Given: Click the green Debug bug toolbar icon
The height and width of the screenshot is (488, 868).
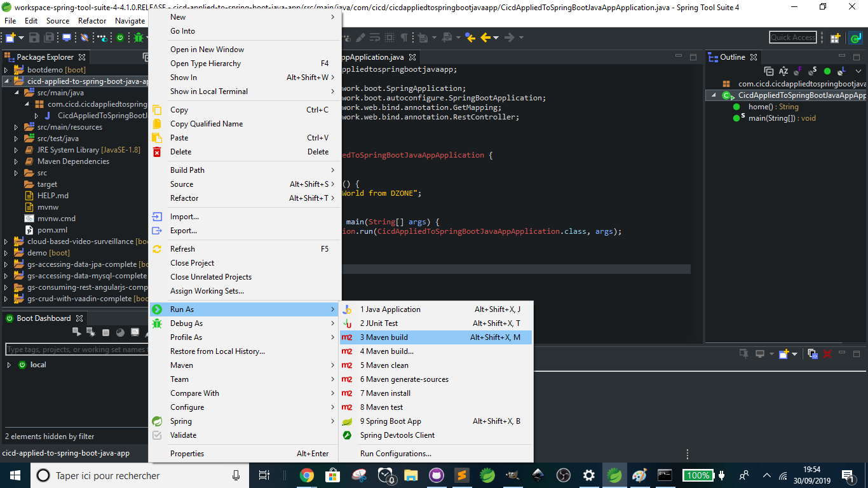Looking at the screenshot, I should click(x=139, y=37).
